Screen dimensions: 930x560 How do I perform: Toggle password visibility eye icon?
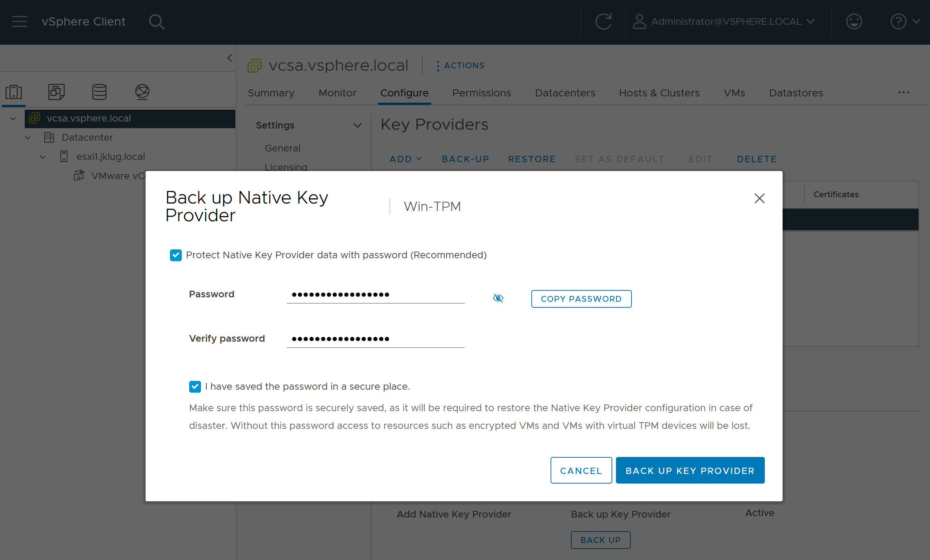point(498,298)
